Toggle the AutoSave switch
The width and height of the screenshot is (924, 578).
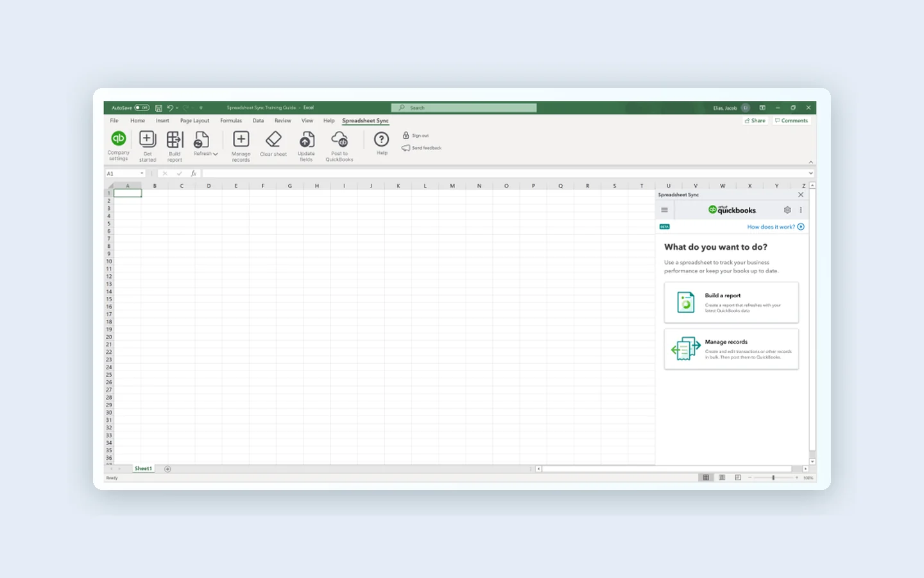coord(142,108)
